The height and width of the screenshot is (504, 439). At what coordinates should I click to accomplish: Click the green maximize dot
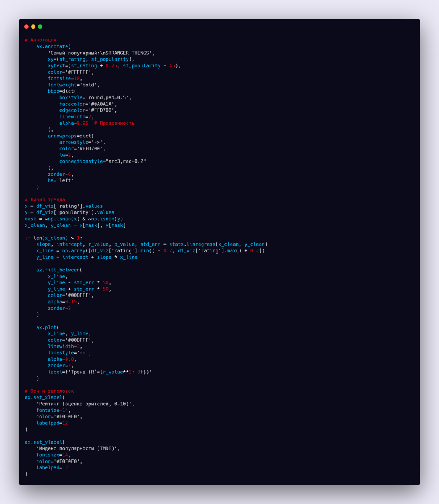click(x=40, y=27)
